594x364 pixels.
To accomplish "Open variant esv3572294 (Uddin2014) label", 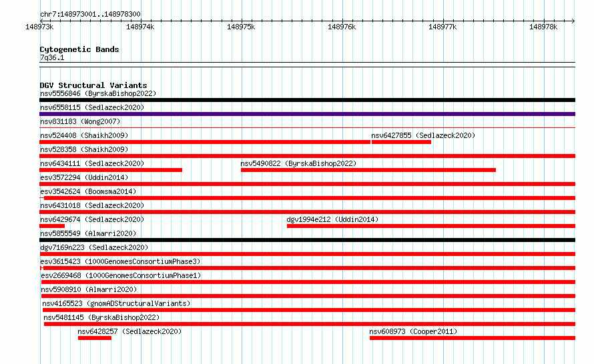I will click(x=84, y=177).
